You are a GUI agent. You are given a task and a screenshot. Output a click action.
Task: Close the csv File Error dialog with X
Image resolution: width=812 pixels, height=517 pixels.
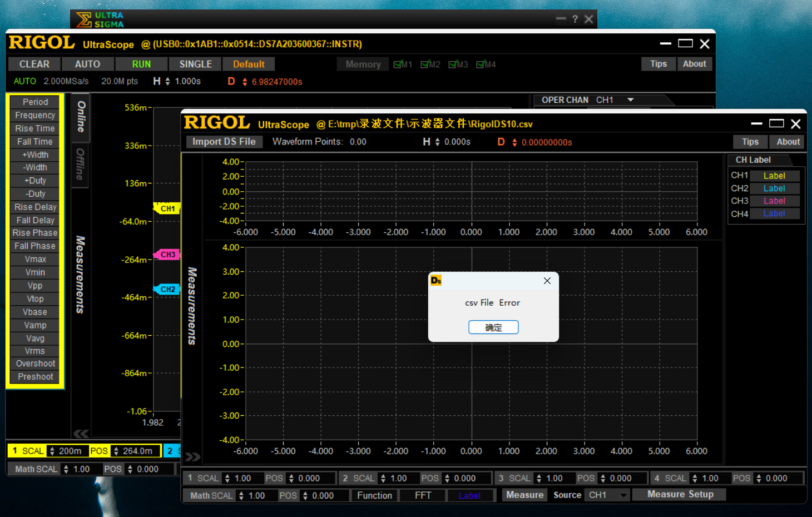tap(547, 281)
